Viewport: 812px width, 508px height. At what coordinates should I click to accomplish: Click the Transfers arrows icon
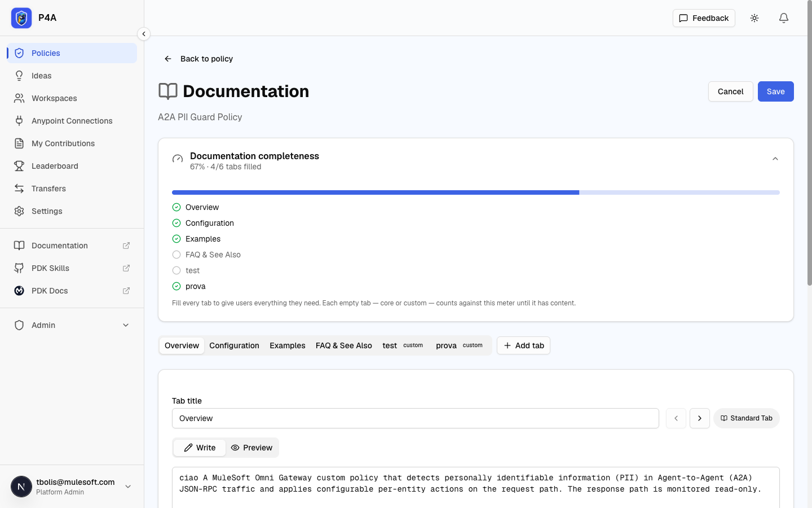[19, 189]
